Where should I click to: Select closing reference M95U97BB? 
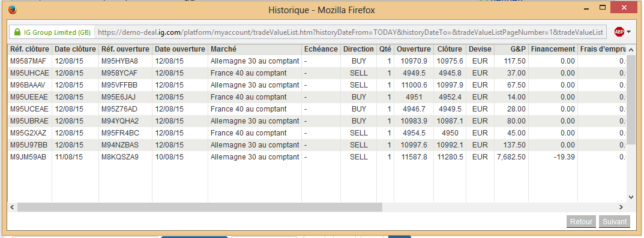click(29, 145)
